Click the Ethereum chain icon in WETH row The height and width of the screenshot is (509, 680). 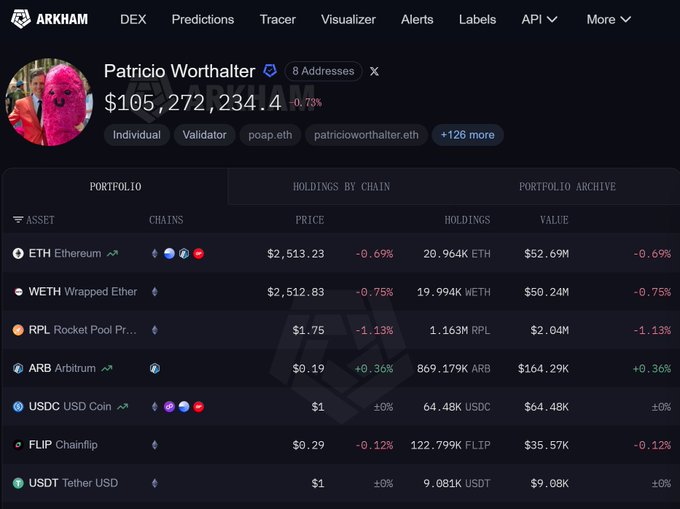(155, 292)
